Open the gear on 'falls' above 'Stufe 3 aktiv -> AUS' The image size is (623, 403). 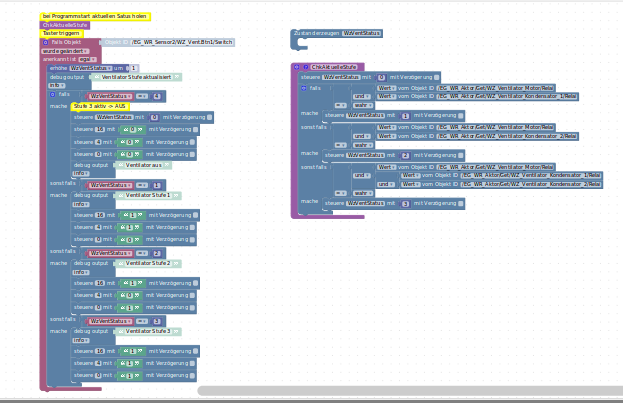pos(52,94)
